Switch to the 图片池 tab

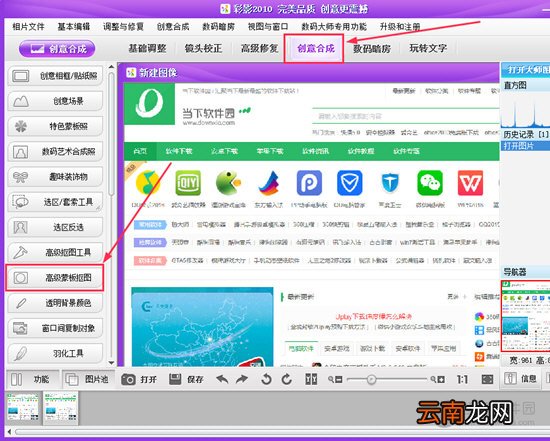click(88, 379)
